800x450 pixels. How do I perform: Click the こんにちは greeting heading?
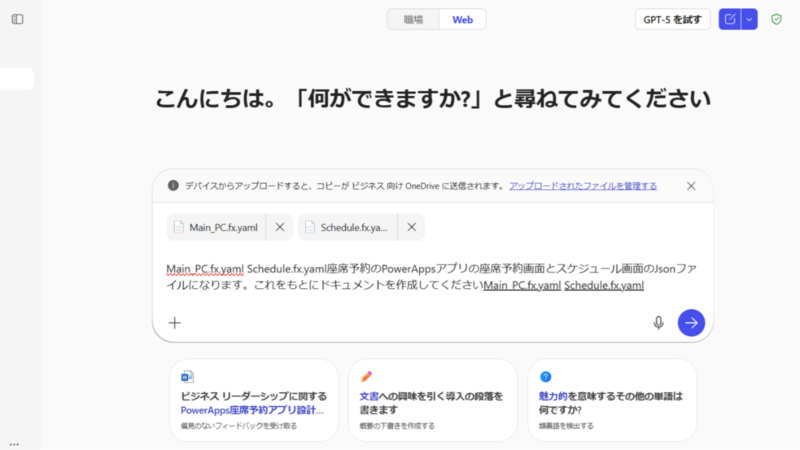point(433,98)
